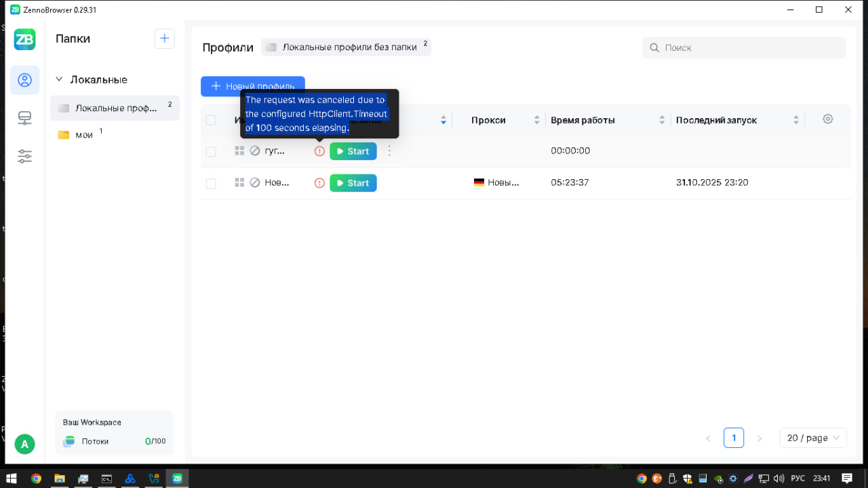The height and width of the screenshot is (488, 868).
Task: Open the Windows Start menu
Action: click(11, 478)
